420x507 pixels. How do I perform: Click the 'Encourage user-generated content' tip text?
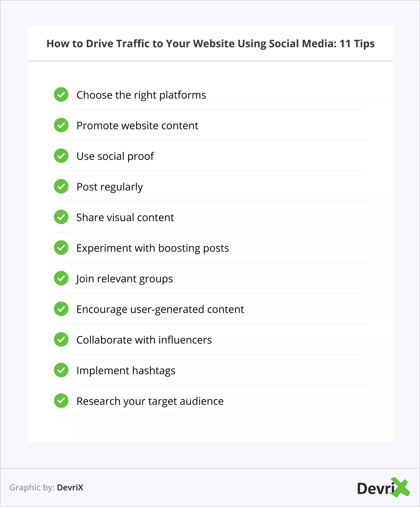(x=160, y=309)
